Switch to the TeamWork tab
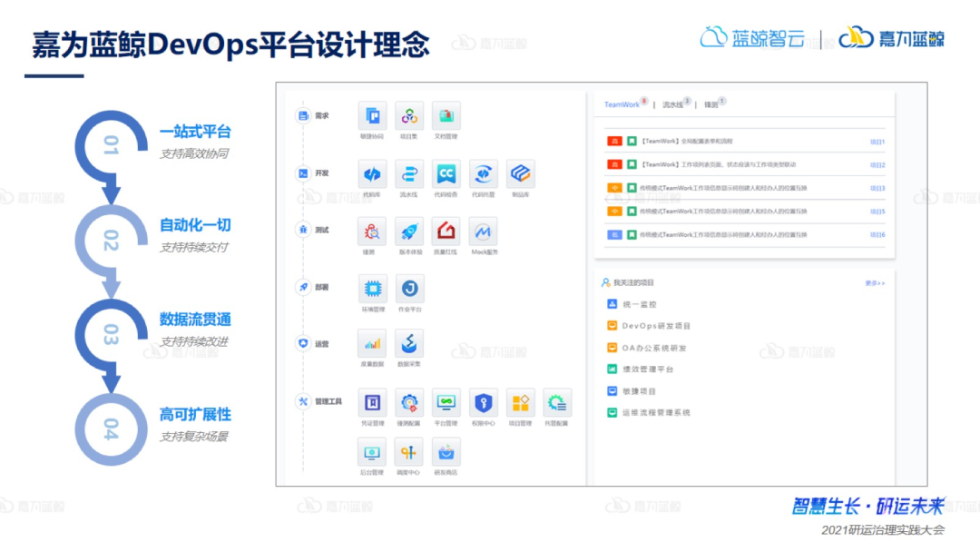Image resolution: width=980 pixels, height=552 pixels. tap(622, 104)
